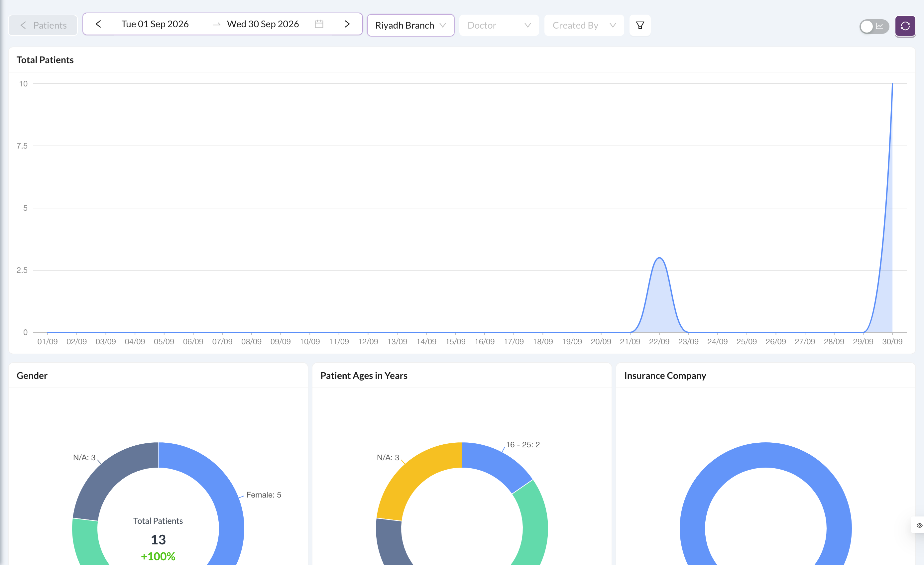Click the 'Insurance Company' title
Image resolution: width=924 pixels, height=565 pixels.
(x=665, y=376)
